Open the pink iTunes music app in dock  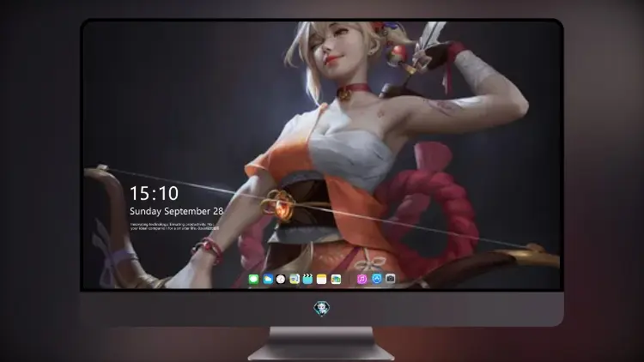point(361,279)
